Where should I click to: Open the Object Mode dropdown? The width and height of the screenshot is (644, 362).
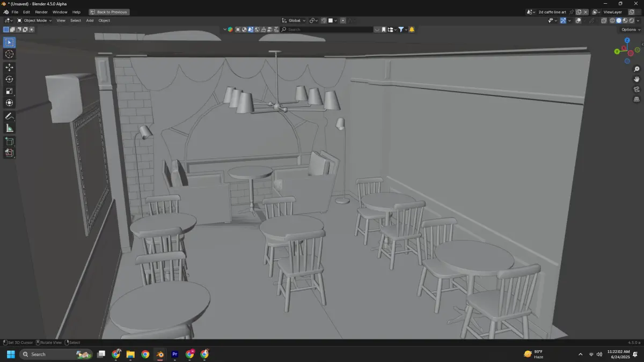click(34, 20)
